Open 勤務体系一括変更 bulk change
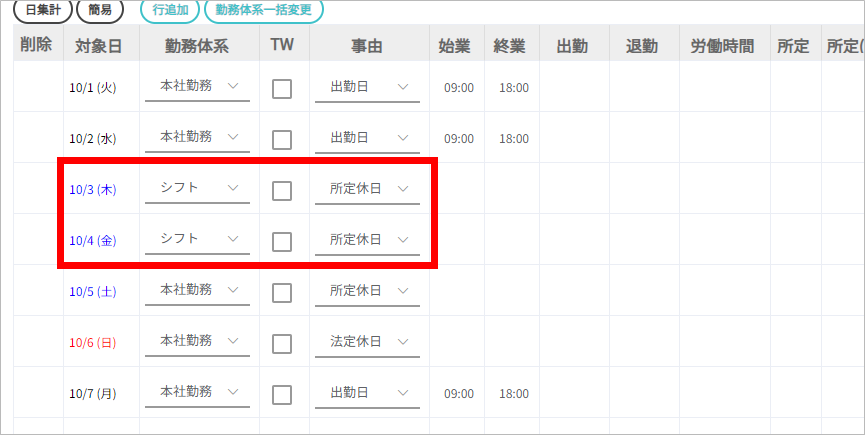865x435 pixels. click(x=263, y=10)
